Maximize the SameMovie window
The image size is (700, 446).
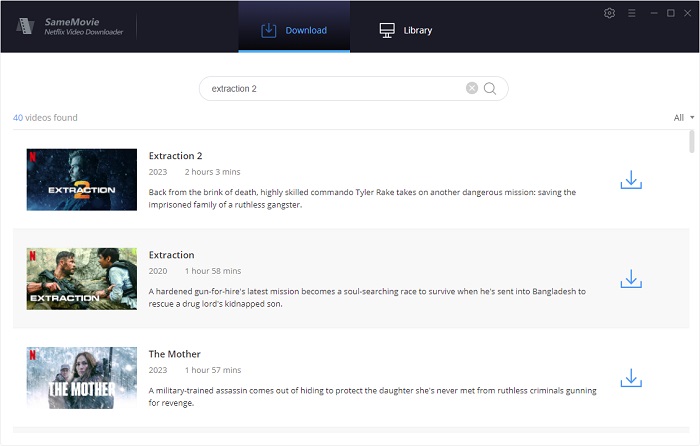(x=670, y=13)
